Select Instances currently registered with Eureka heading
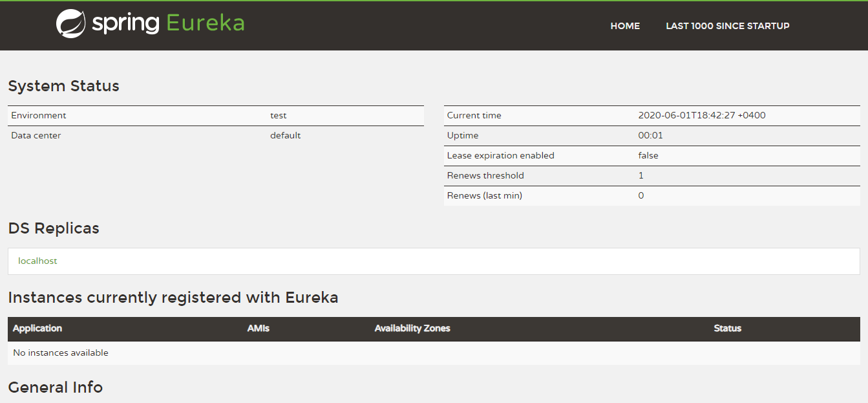 coord(173,298)
